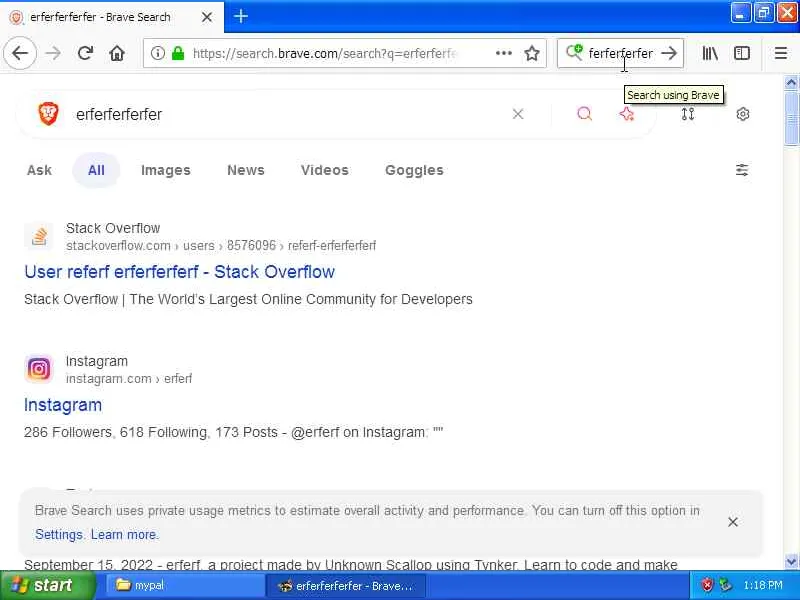Select erferferferfer Brave taskbar button

345,586
